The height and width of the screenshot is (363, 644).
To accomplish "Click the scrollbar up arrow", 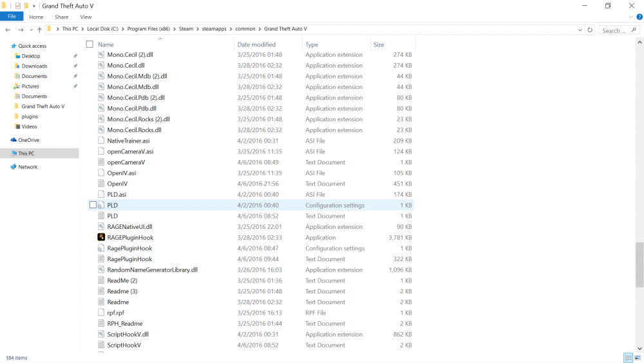I will pyautogui.click(x=639, y=42).
